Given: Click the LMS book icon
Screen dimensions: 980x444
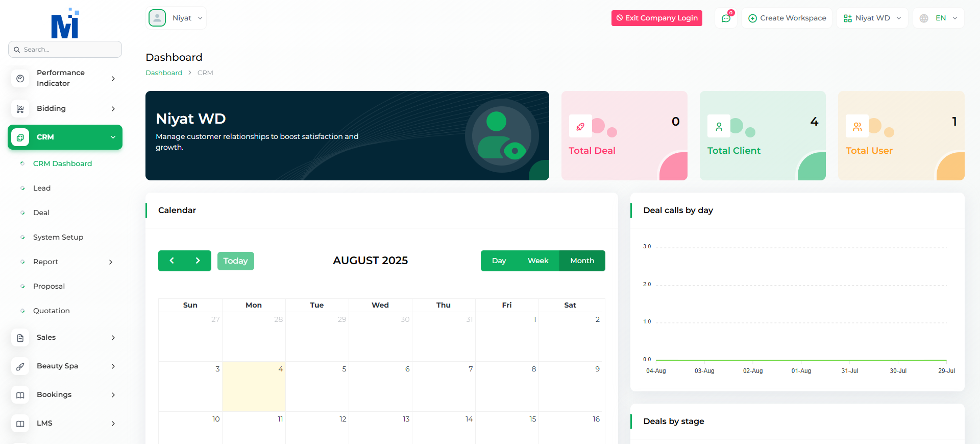Looking at the screenshot, I should [20, 424].
